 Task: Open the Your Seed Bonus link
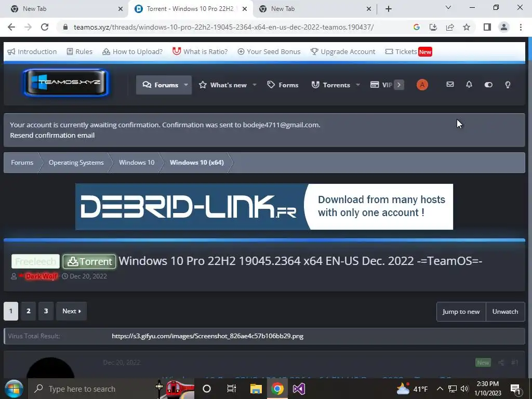coord(269,51)
